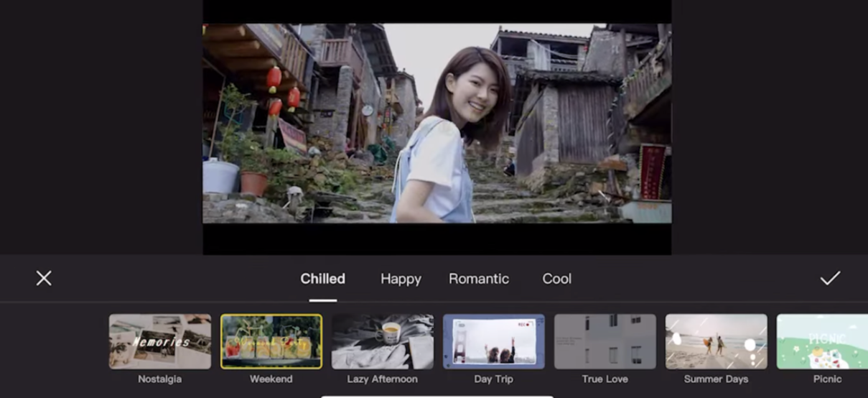
Task: Tap the "Day Trip" caption text
Action: point(494,379)
